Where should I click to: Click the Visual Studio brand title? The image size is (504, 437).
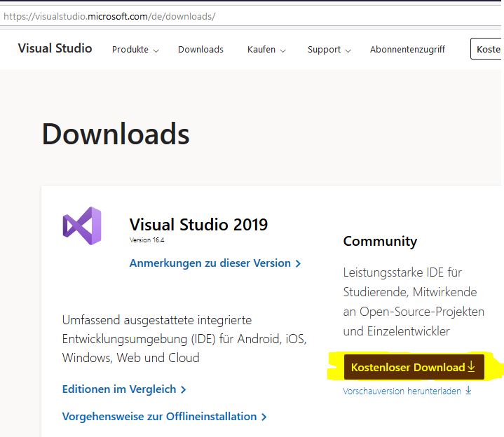[x=55, y=48]
